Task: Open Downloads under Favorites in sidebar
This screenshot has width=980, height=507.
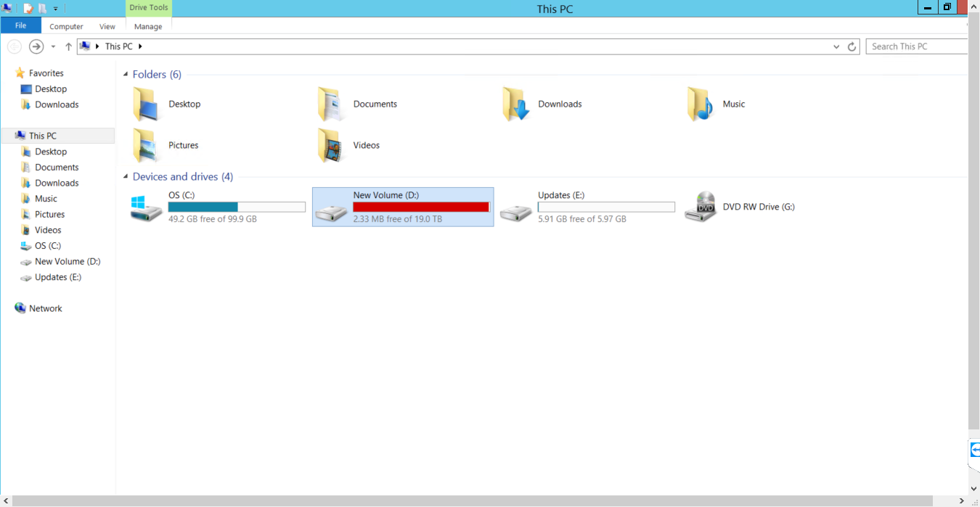Action: [x=57, y=104]
